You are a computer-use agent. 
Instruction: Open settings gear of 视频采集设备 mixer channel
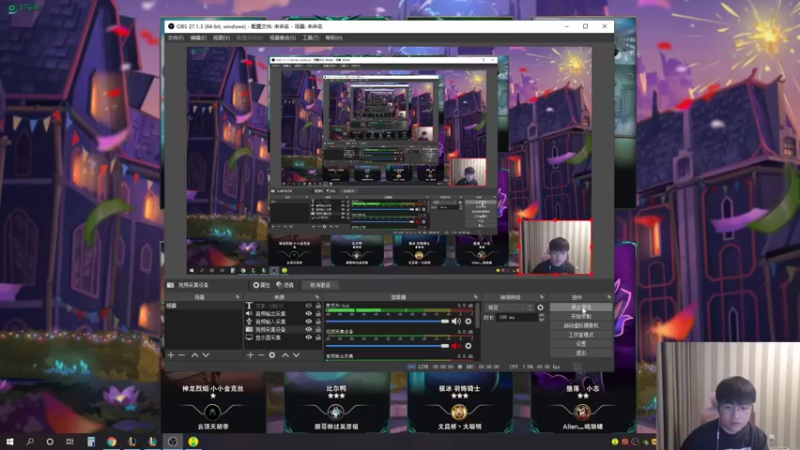click(x=468, y=346)
